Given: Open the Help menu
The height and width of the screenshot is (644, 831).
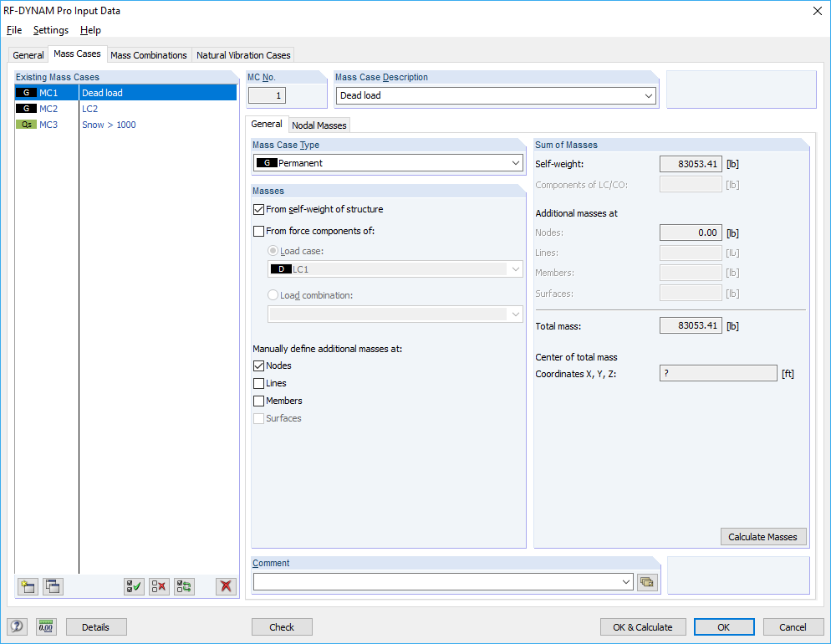Looking at the screenshot, I should tap(90, 30).
